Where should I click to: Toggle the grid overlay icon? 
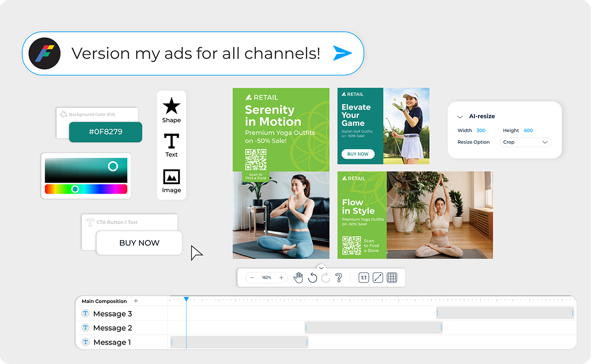tap(392, 278)
